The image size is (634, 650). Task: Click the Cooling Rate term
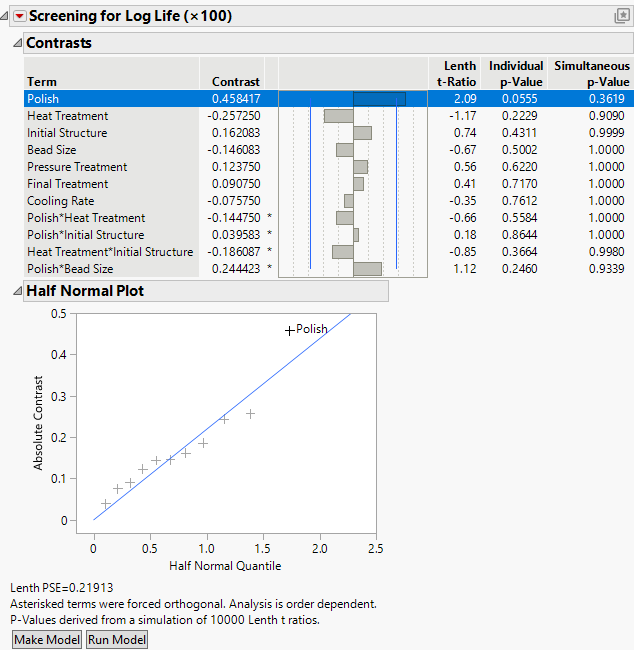(61, 201)
